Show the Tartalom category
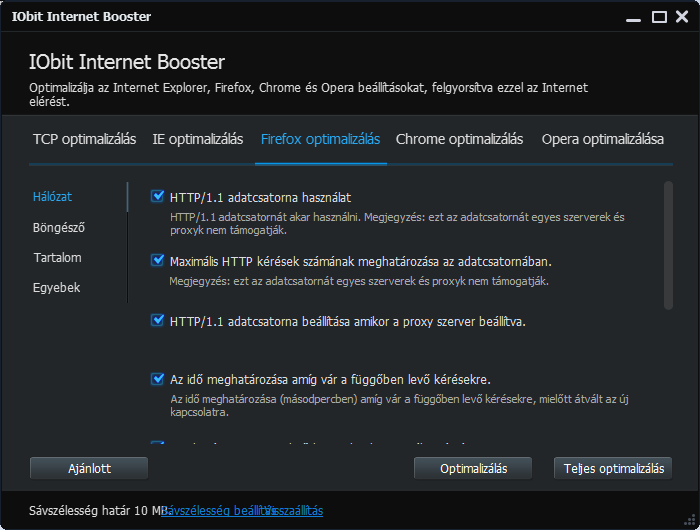This screenshot has width=700, height=530. coord(58,258)
